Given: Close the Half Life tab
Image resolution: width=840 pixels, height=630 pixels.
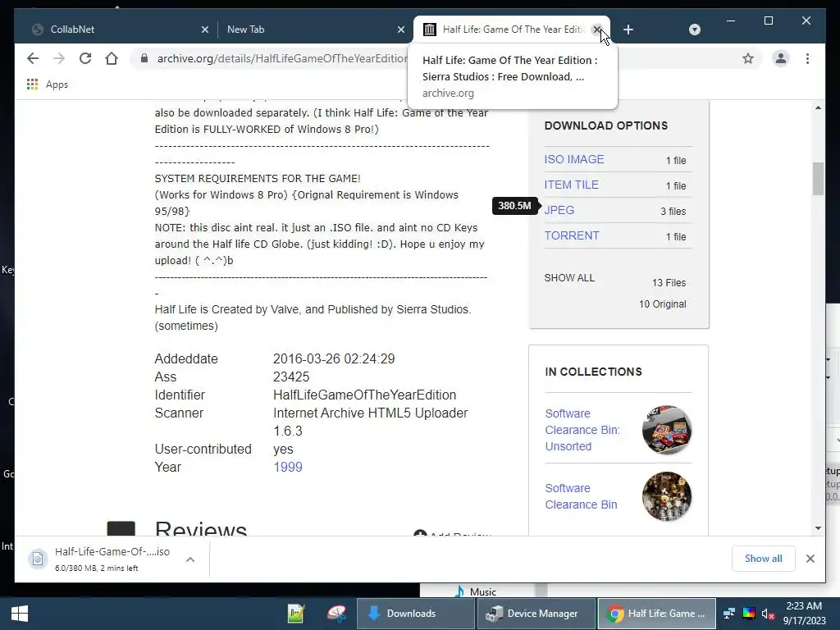Looking at the screenshot, I should (x=597, y=30).
